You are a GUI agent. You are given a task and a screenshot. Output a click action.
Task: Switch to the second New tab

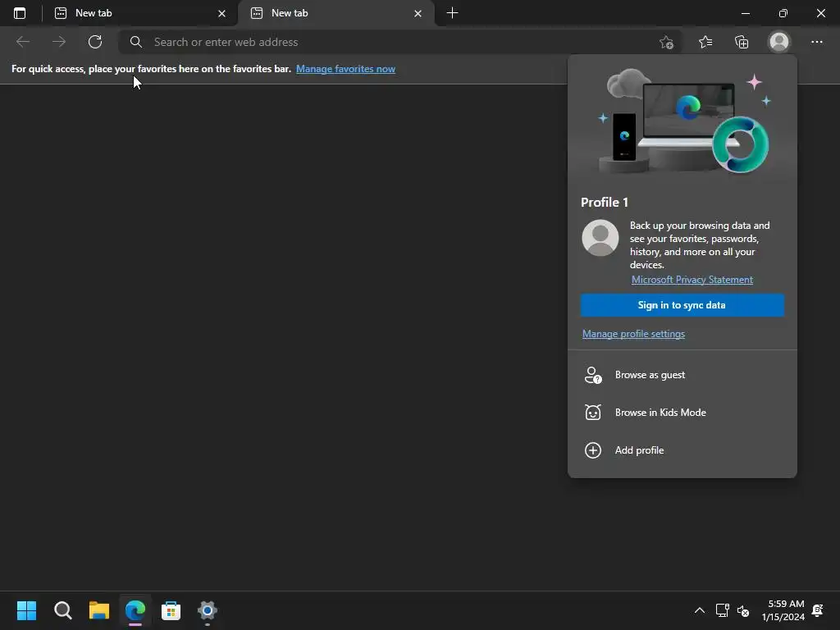(x=336, y=13)
